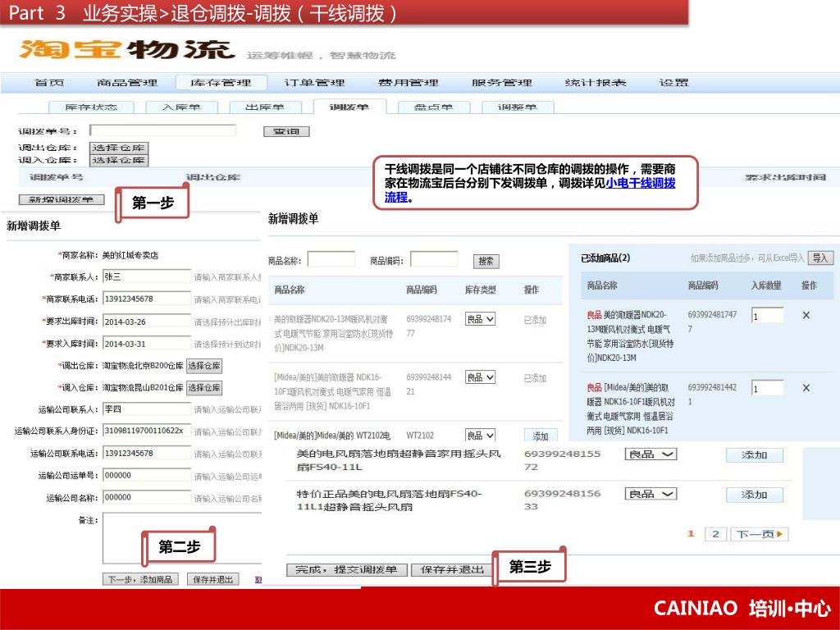Focus 运输公司运单号 field
The width and height of the screenshot is (840, 630).
147,476
